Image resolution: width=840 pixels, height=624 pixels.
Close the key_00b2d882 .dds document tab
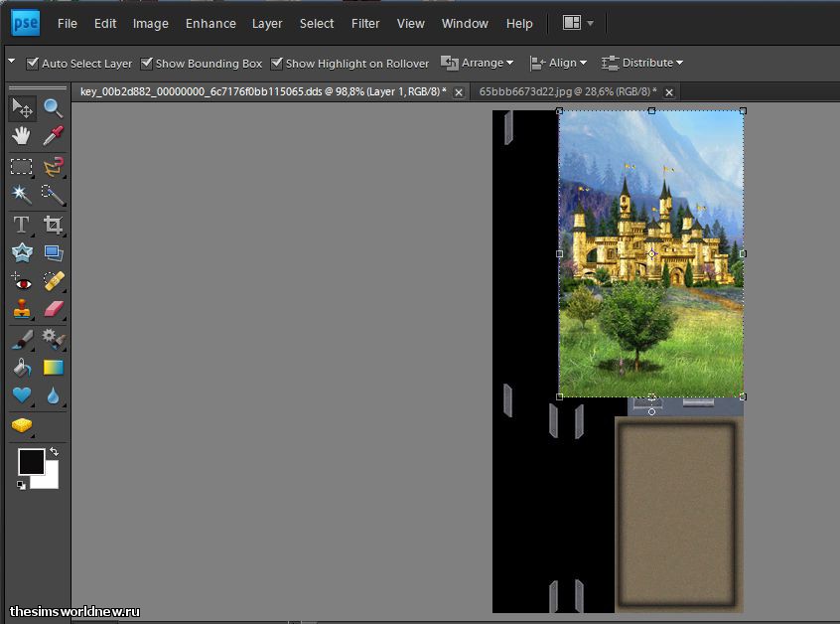click(459, 92)
